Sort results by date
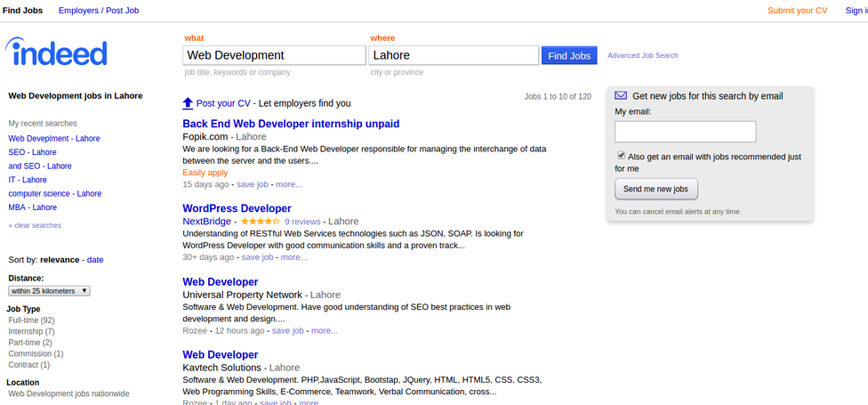The image size is (868, 405). 95,260
